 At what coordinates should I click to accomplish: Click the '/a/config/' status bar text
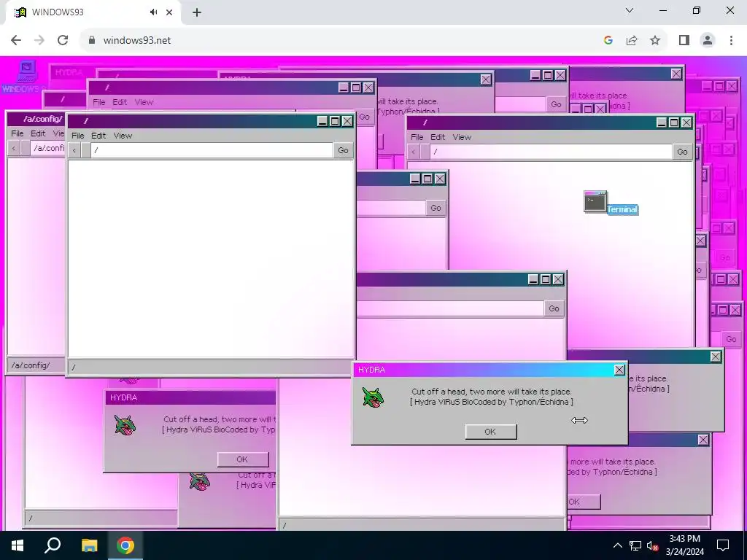point(31,365)
